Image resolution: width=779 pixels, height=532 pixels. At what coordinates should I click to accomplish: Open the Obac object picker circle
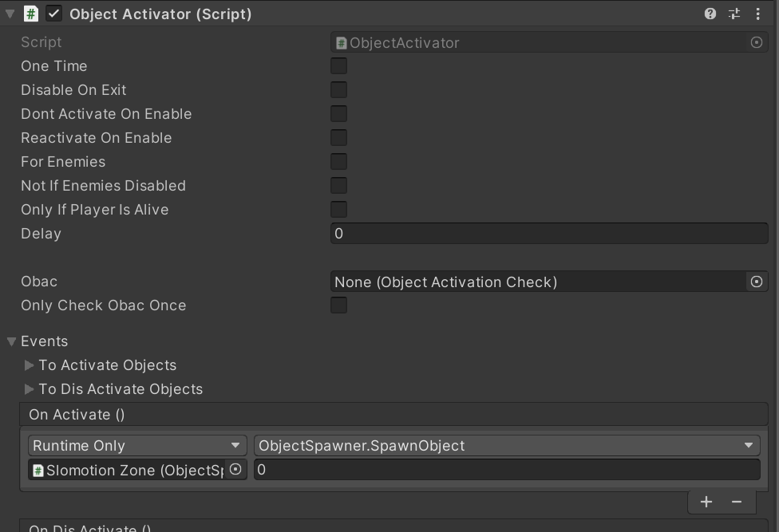(757, 282)
